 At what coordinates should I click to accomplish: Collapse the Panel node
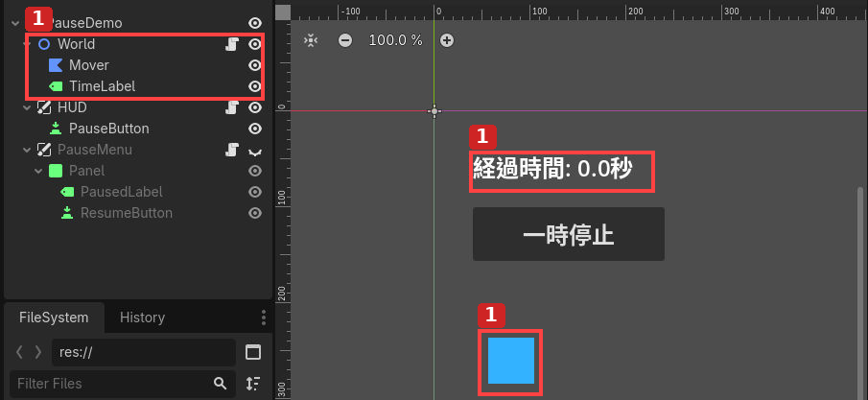pos(38,171)
